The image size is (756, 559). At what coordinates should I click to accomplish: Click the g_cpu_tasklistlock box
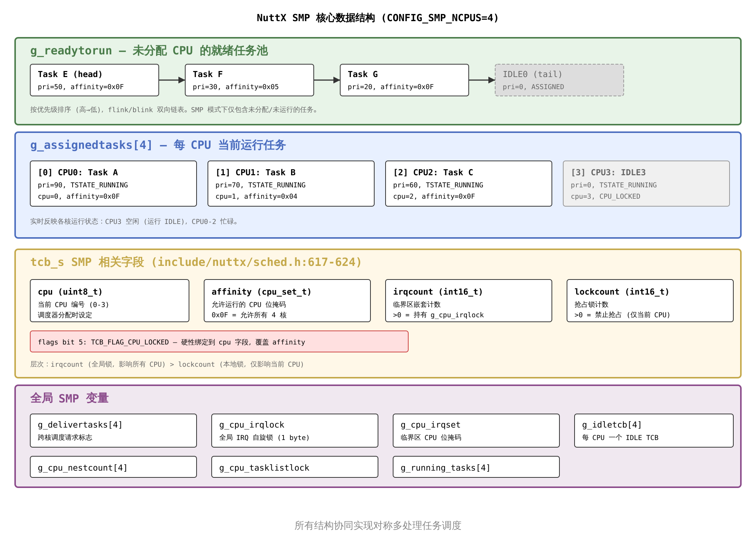[x=295, y=467]
